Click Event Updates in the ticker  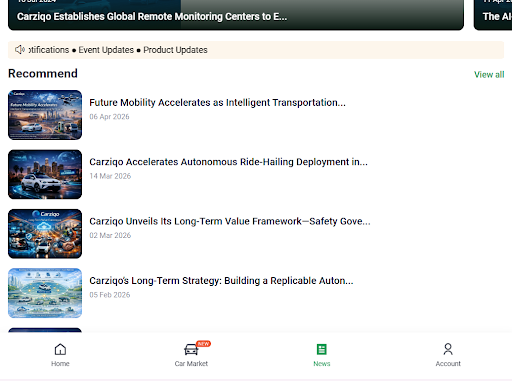coord(106,50)
